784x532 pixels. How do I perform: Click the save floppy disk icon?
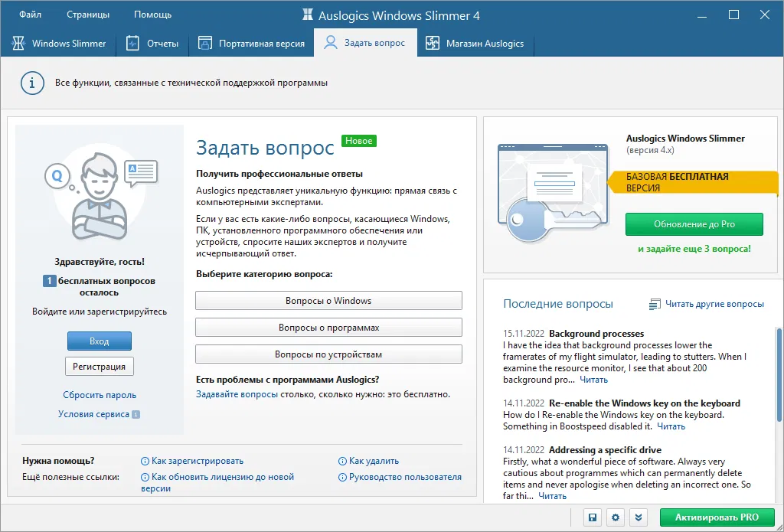593,517
